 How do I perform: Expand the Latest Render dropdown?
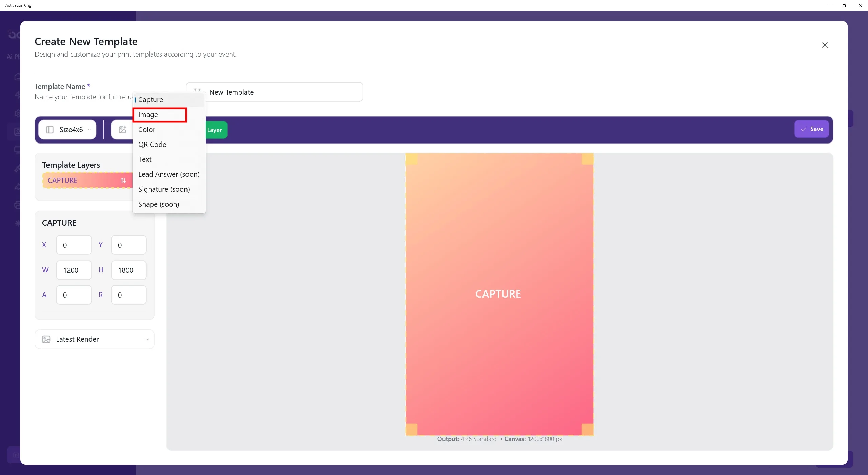click(x=95, y=339)
